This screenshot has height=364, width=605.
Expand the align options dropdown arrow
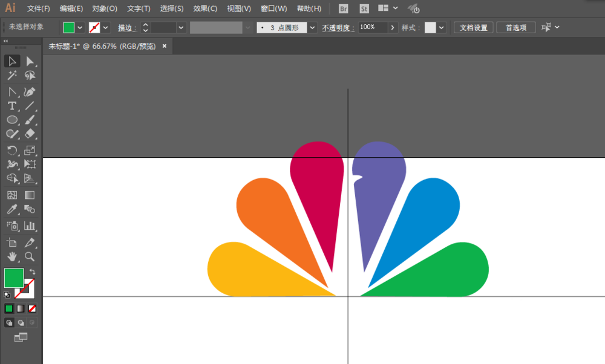tap(557, 27)
